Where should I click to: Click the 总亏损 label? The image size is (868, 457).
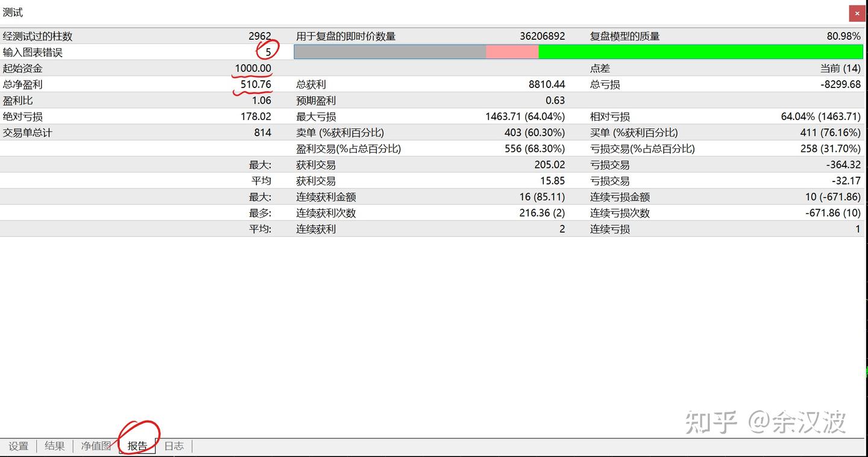click(x=605, y=84)
